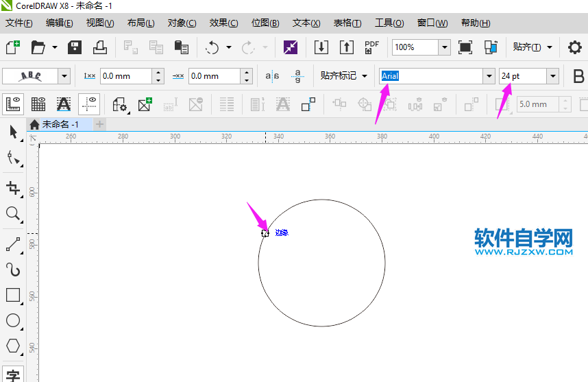Select the Polygon tool
Screen dimensions: 588x382
pos(13,346)
